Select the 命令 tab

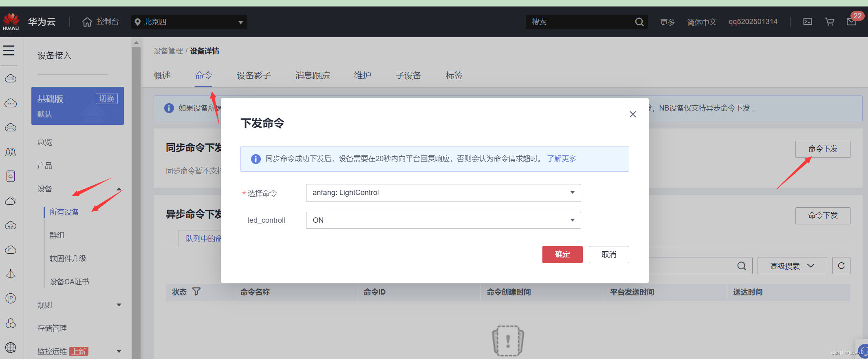(204, 75)
